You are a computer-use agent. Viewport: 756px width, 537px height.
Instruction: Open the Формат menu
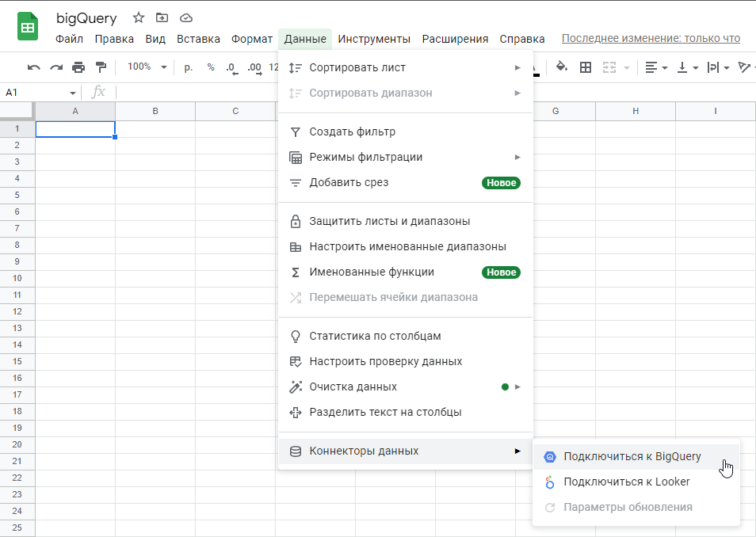click(x=252, y=39)
